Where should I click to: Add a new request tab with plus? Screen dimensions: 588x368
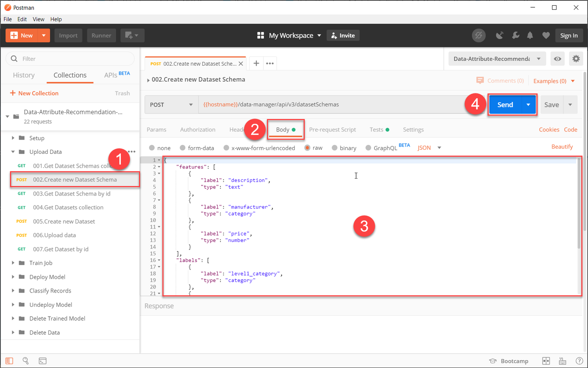(x=256, y=63)
